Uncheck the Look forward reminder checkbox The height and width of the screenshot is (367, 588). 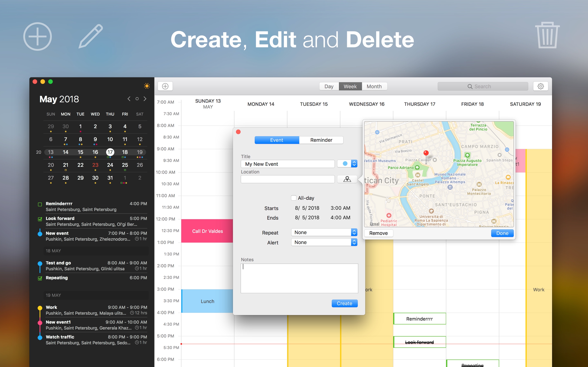tap(40, 219)
